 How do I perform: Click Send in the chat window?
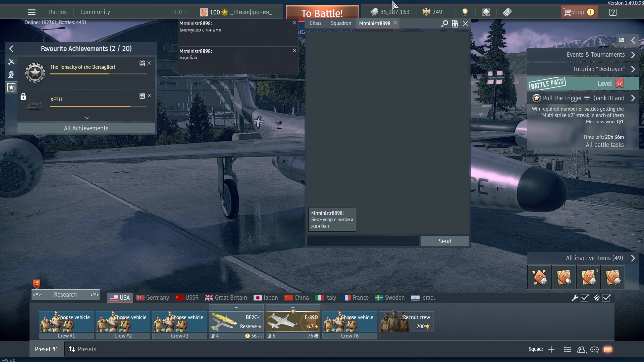pyautogui.click(x=445, y=241)
